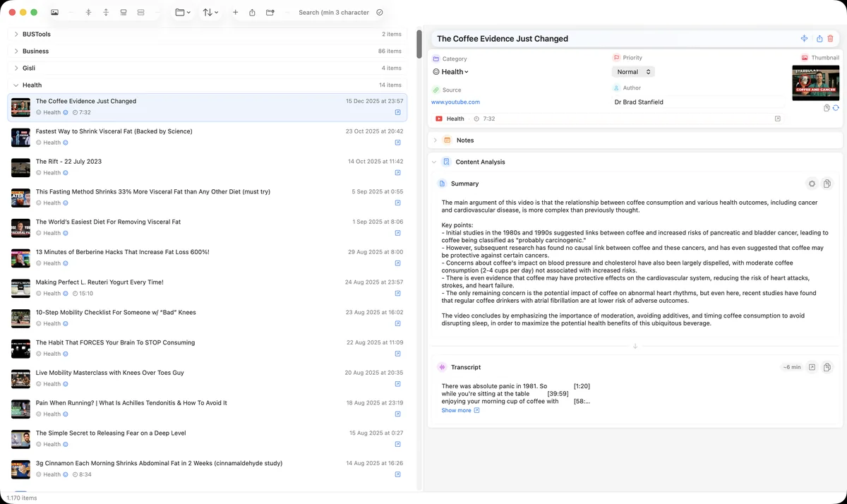The height and width of the screenshot is (504, 847).
Task: Copy the Summary text with clipboard icon
Action: 827,184
